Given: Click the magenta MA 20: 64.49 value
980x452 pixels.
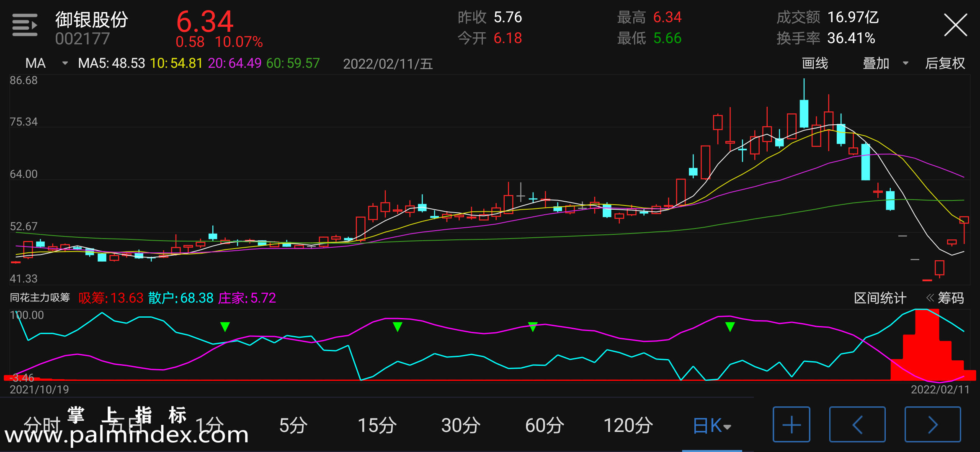Looking at the screenshot, I should [x=235, y=63].
